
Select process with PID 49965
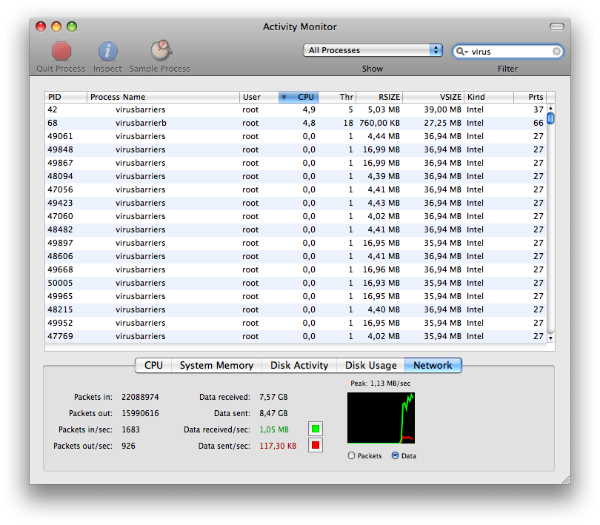click(295, 296)
